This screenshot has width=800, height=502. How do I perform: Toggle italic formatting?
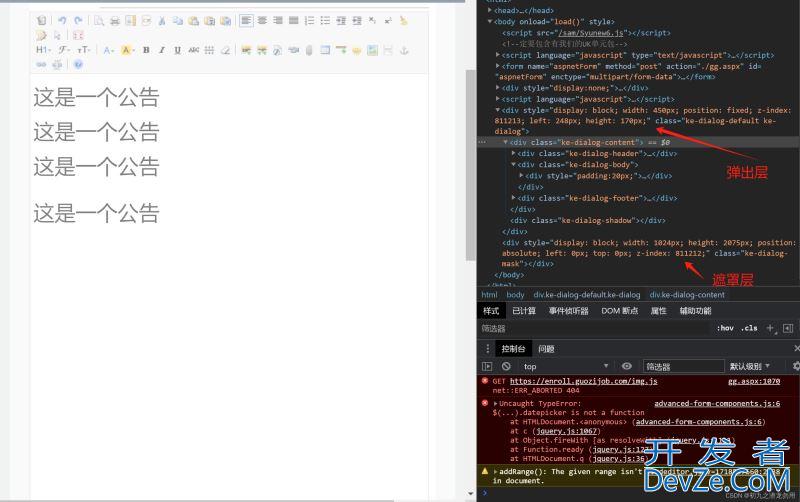(162, 50)
